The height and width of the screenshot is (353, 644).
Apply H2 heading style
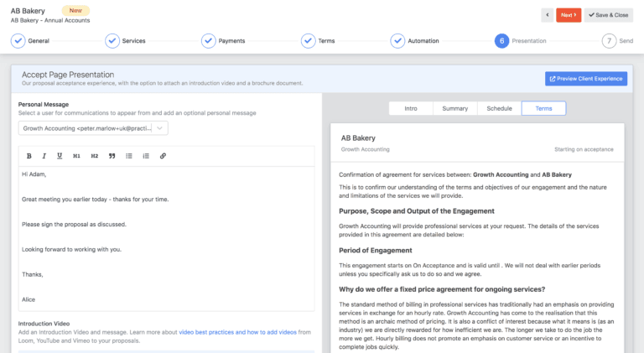(x=94, y=156)
